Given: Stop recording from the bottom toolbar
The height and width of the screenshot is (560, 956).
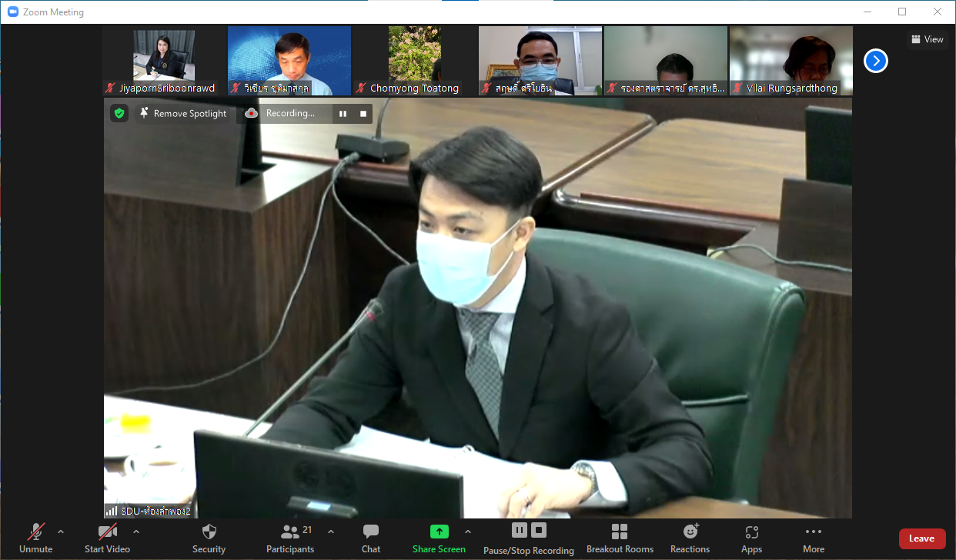Looking at the screenshot, I should coord(539,530).
